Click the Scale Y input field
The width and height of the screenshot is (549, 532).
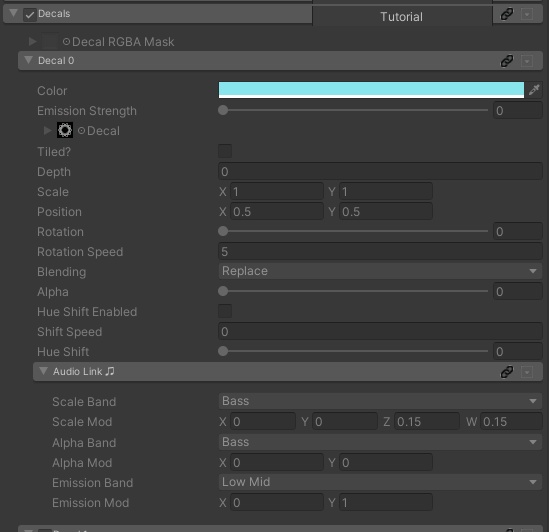coord(385,192)
